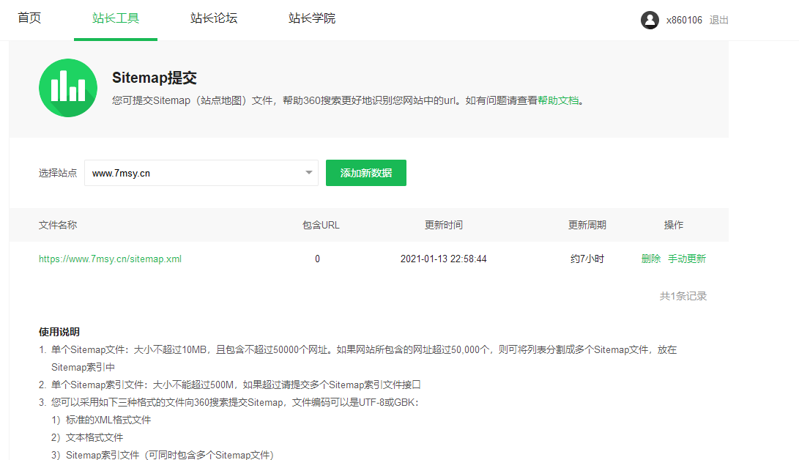The width and height of the screenshot is (799, 460).
Task: Expand the site selection dropdown arrow
Action: (x=309, y=172)
